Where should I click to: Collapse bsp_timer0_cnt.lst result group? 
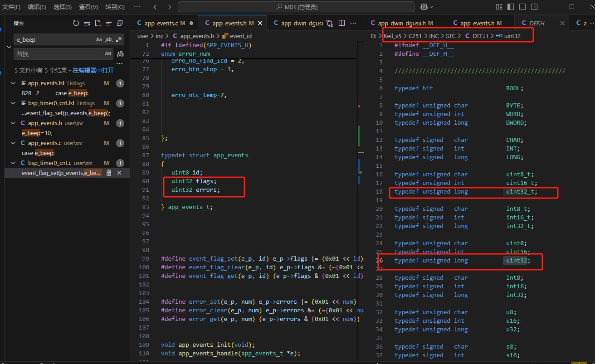[13, 103]
